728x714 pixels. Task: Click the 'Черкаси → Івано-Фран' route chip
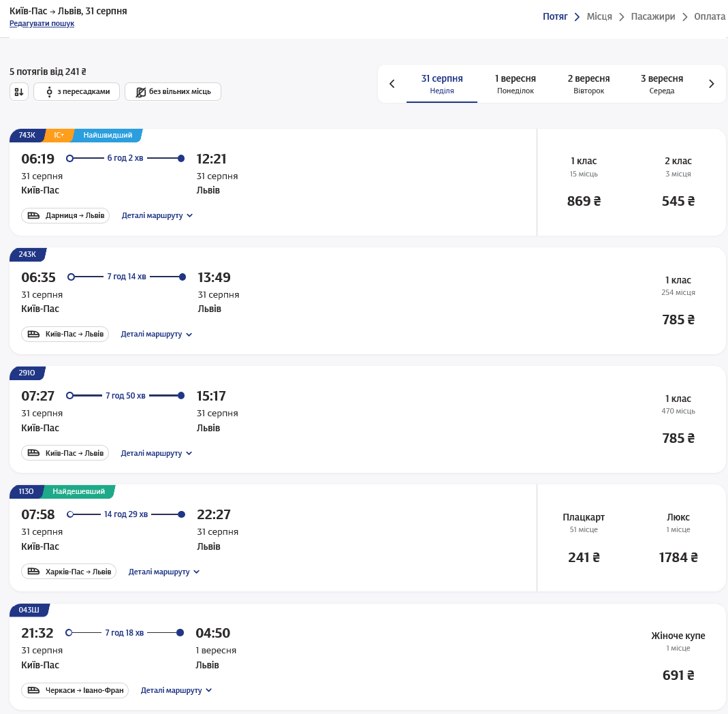click(x=75, y=691)
